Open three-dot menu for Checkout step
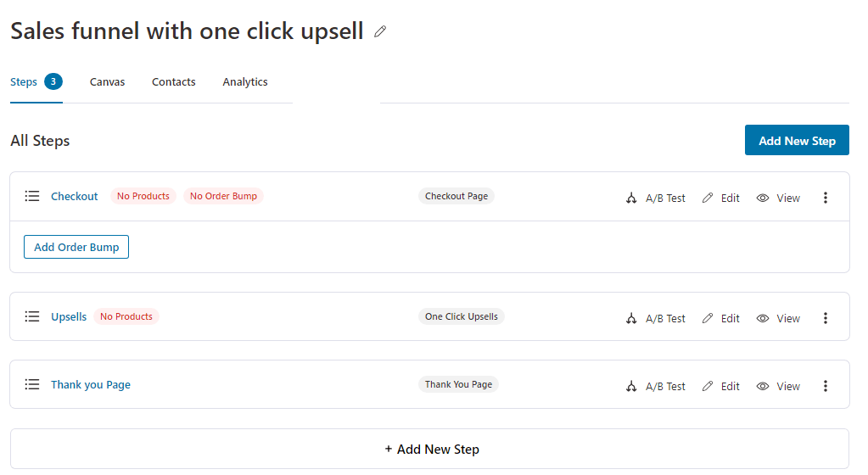 click(x=826, y=198)
